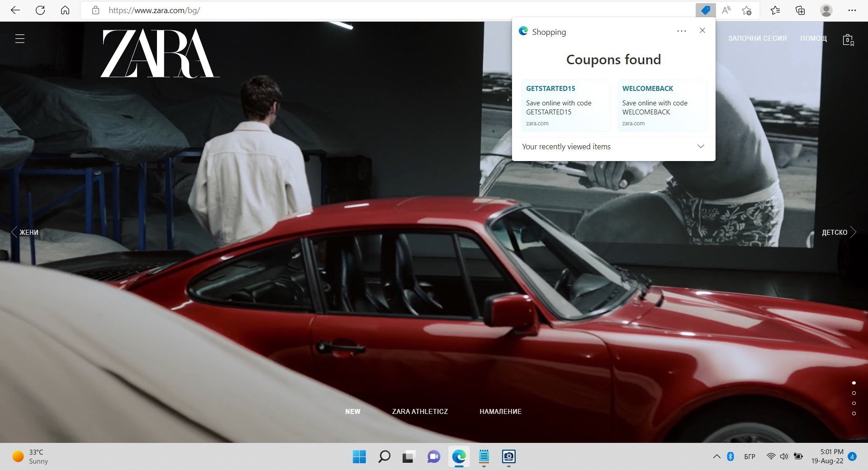Select the second slide indicator dot
The width and height of the screenshot is (868, 470).
pyautogui.click(x=854, y=393)
